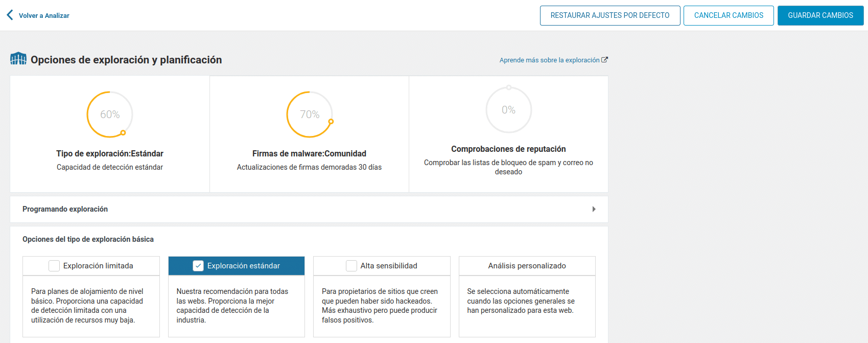The image size is (868, 343).
Task: Click Cancelar cambios button
Action: [729, 15]
